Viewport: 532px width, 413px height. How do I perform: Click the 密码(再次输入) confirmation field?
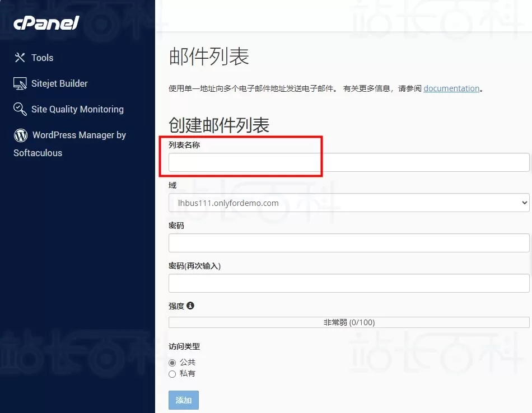[348, 283]
